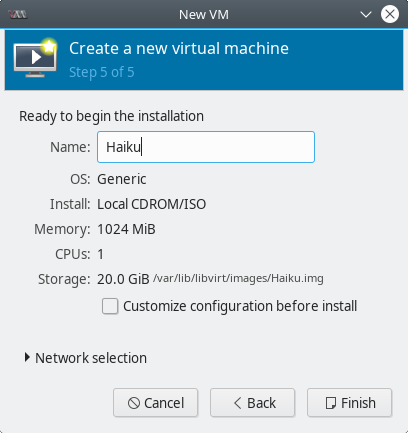Close the New VM dialog
The height and width of the screenshot is (433, 408).
click(x=390, y=14)
